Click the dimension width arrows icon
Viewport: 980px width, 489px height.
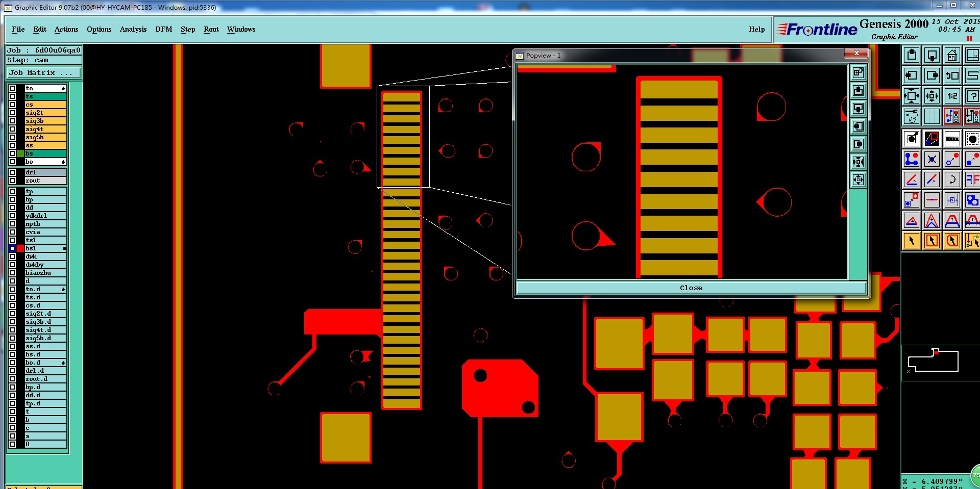tap(952, 200)
